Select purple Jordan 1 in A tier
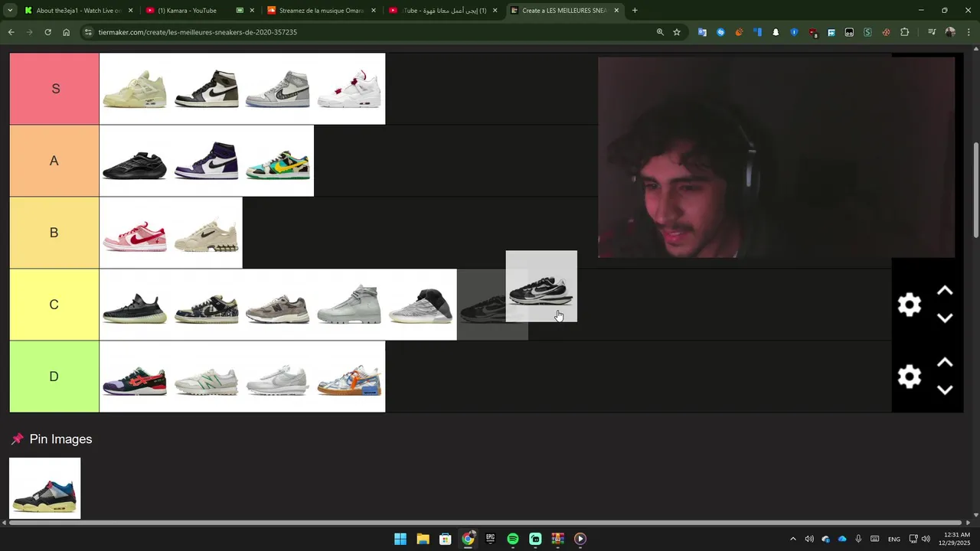The width and height of the screenshot is (980, 551). pos(207,161)
